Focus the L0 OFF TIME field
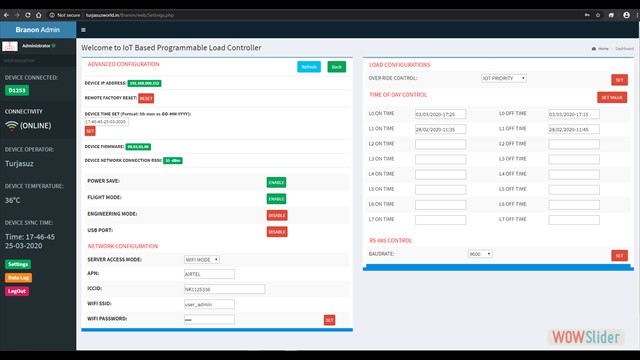The image size is (640, 360). pyautogui.click(x=574, y=114)
